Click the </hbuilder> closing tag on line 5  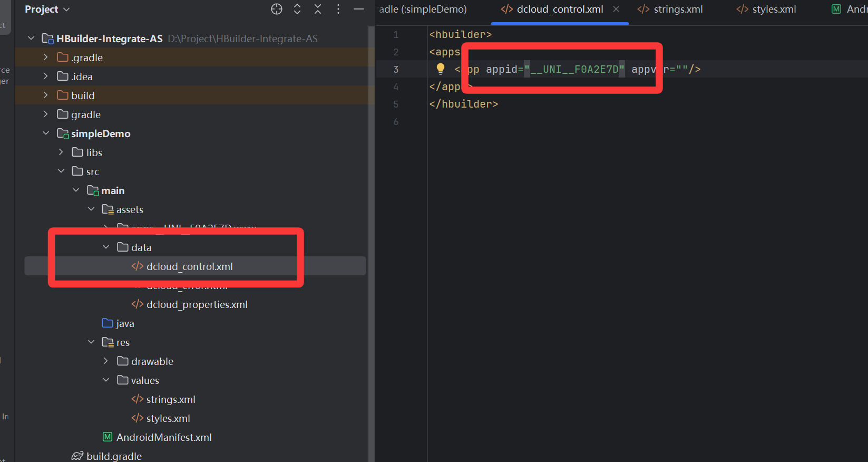click(464, 104)
